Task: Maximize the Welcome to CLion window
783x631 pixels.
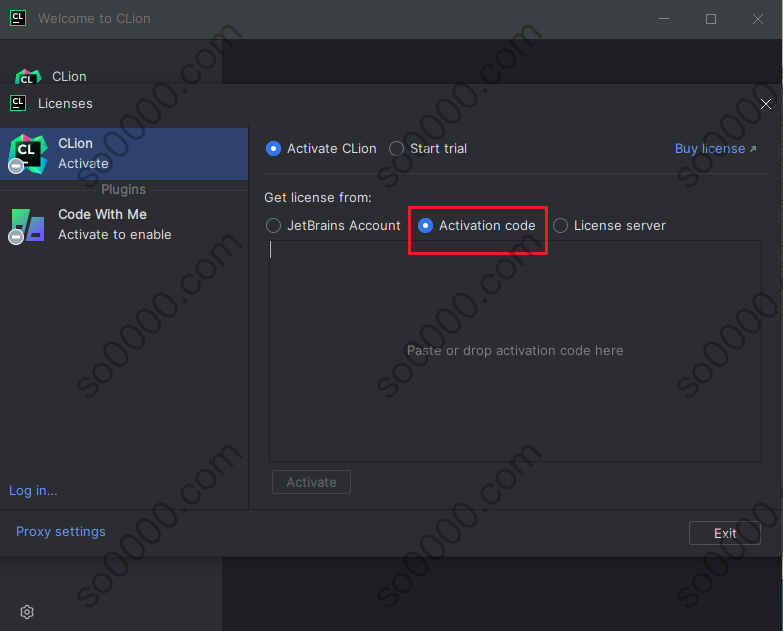Action: point(711,19)
